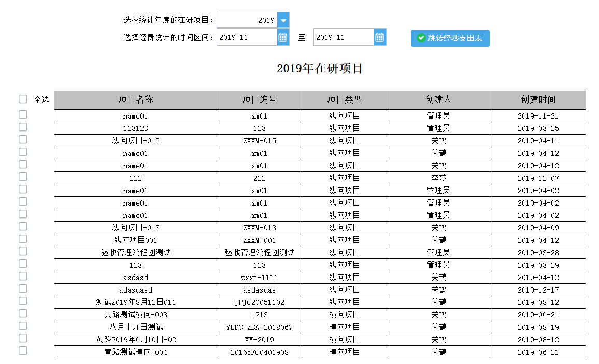Open calendar picker for start date

tap(283, 37)
